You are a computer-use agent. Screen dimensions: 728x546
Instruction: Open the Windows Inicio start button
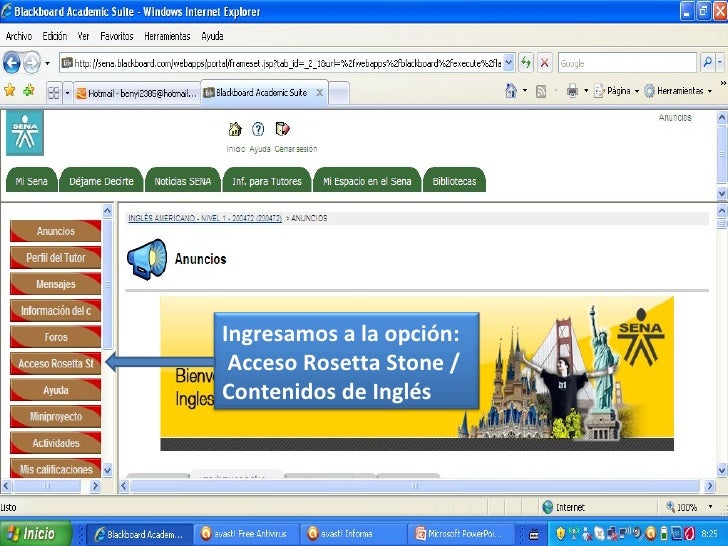coord(36,533)
